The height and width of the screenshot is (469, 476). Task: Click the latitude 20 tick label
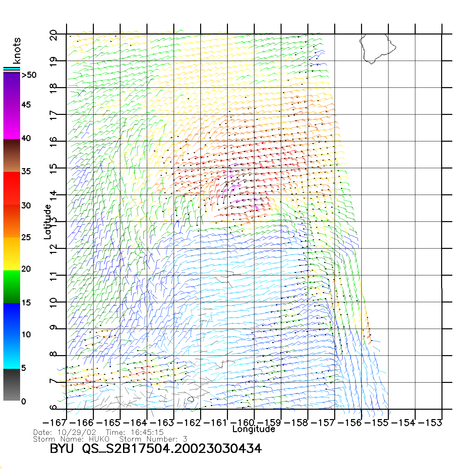pos(53,35)
